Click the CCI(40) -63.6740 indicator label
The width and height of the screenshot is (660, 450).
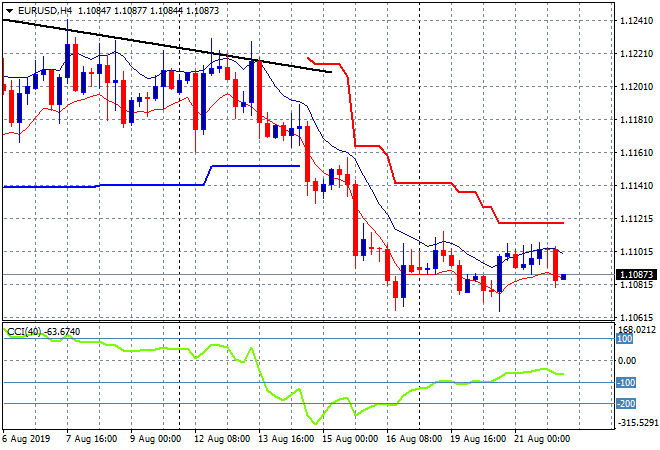click(x=43, y=332)
